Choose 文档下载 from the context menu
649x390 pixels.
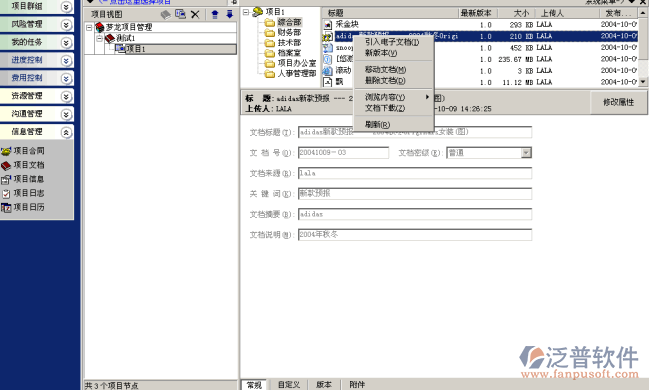[x=385, y=108]
